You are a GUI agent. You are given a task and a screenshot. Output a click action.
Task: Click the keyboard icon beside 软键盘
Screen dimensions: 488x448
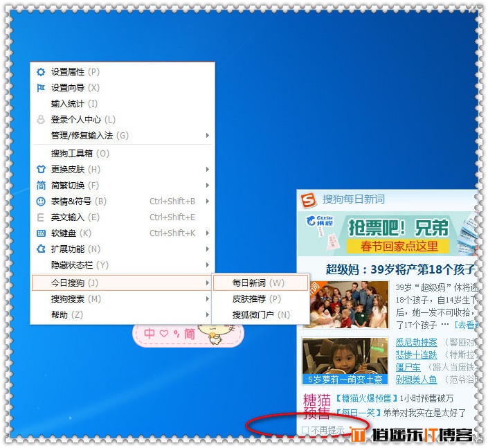click(x=41, y=233)
